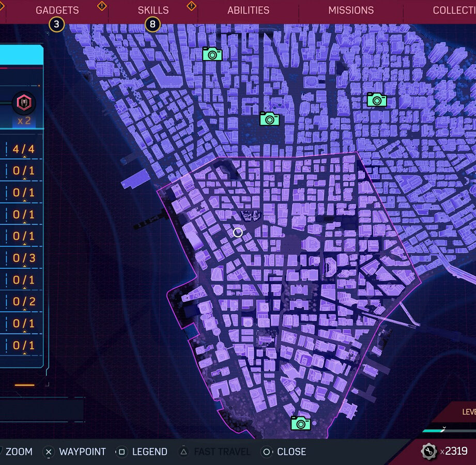Select the badge showing 3 under GADGETS
The height and width of the screenshot is (465, 476).
click(56, 24)
